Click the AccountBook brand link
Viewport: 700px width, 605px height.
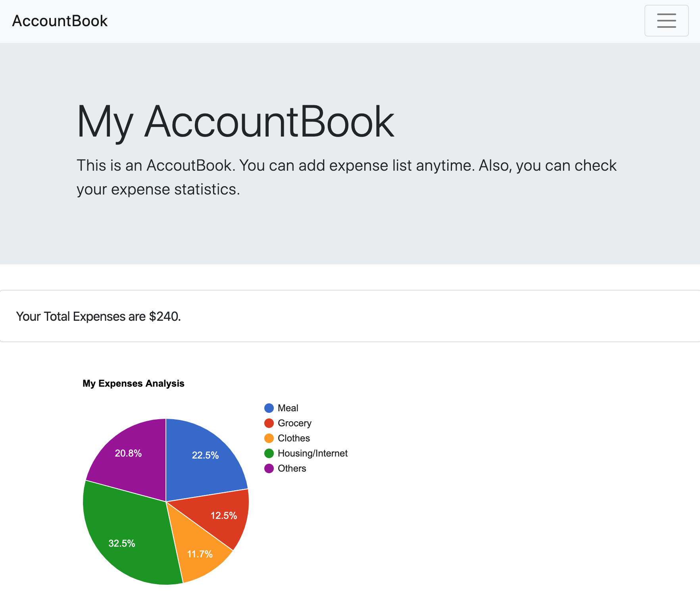click(x=60, y=21)
